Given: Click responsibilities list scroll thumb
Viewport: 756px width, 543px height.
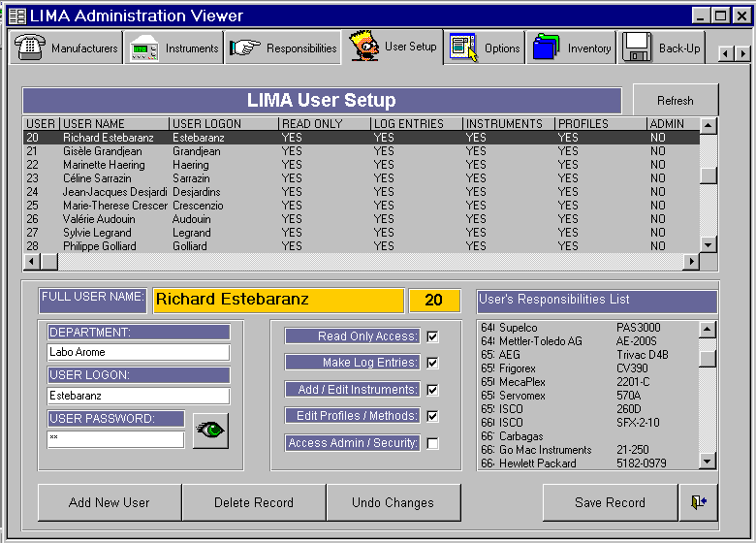Looking at the screenshot, I should (708, 359).
